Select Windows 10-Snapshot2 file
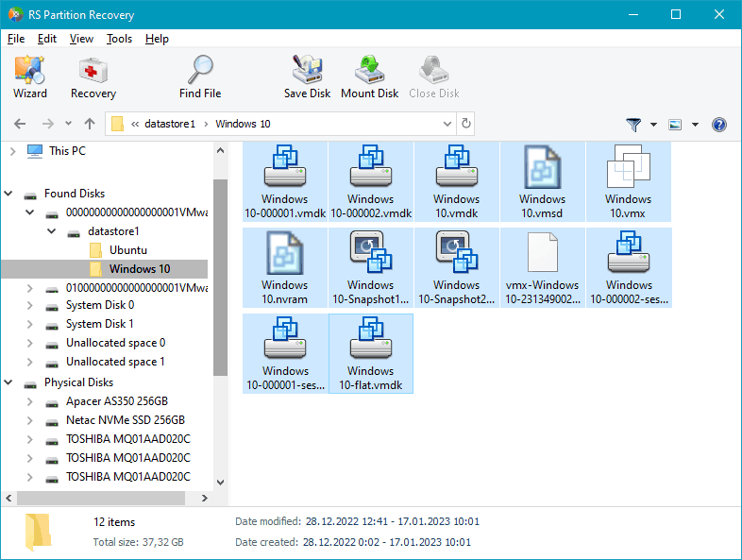Screen dimensions: 742x560 457,268
